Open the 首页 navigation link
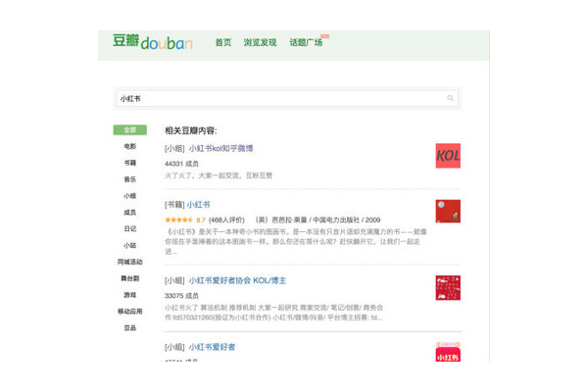588x392 pixels. pyautogui.click(x=223, y=42)
